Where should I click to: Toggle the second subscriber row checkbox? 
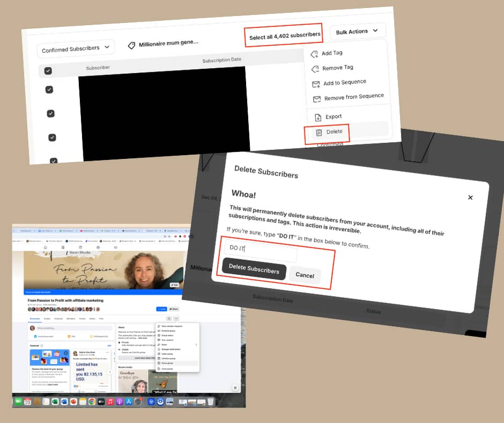pos(50,113)
